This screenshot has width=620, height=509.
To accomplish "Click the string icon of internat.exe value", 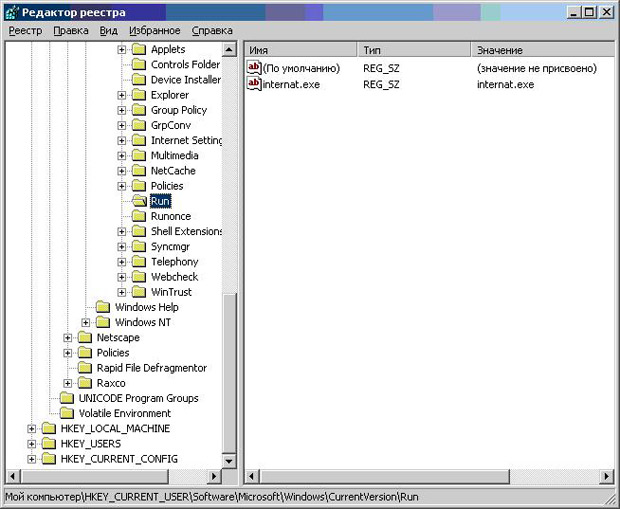I will coord(254,84).
